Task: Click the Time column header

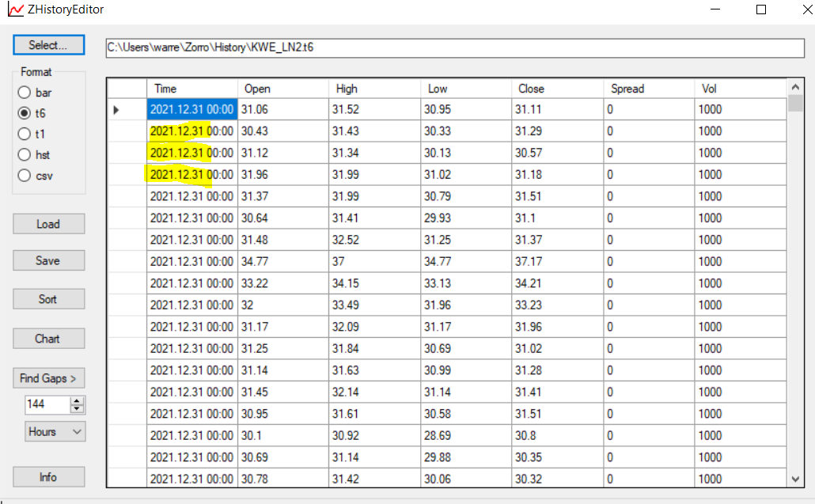Action: coord(191,89)
